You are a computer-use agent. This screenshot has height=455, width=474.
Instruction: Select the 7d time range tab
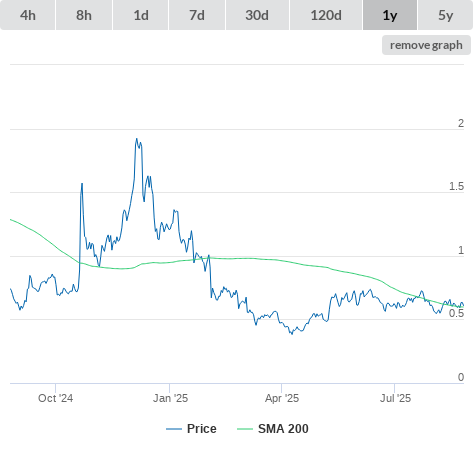point(197,15)
